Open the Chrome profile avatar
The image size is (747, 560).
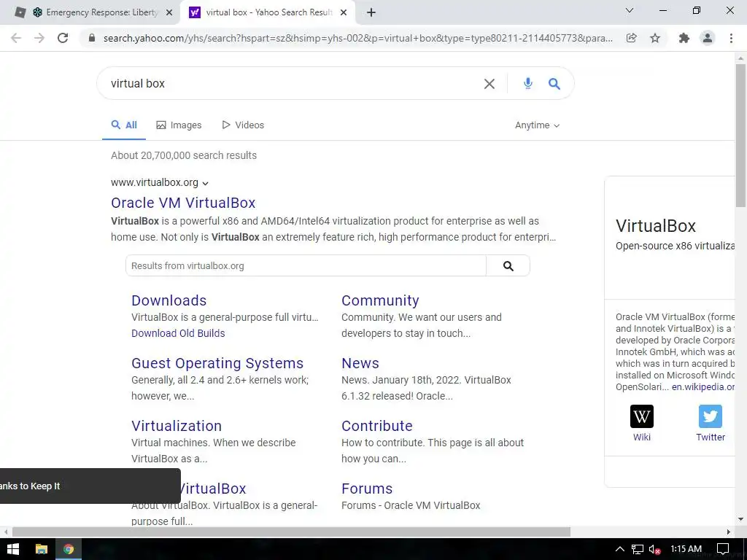(x=708, y=38)
